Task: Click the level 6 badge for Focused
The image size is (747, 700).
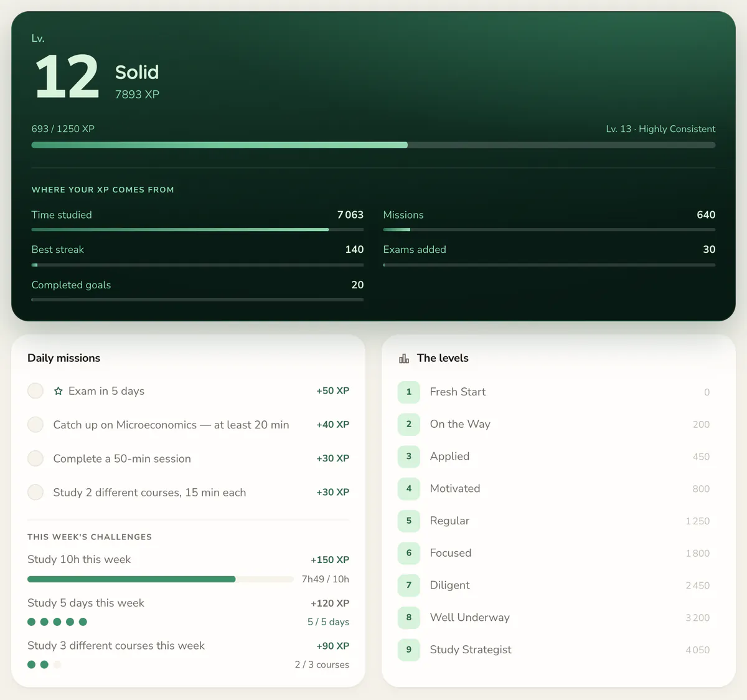Action: click(x=409, y=553)
